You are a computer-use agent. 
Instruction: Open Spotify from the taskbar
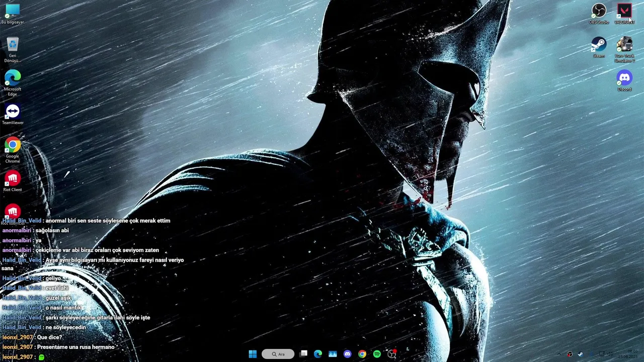[x=377, y=354]
